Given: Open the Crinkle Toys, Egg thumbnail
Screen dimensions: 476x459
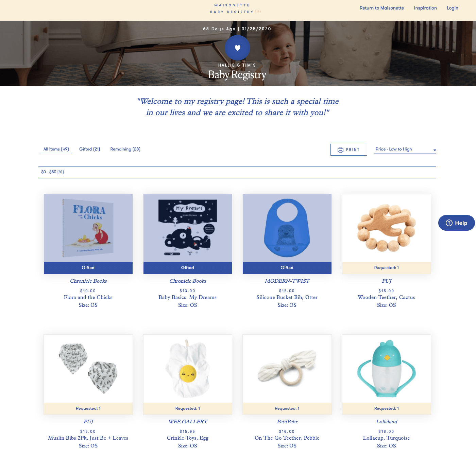Looking at the screenshot, I should 188,369.
